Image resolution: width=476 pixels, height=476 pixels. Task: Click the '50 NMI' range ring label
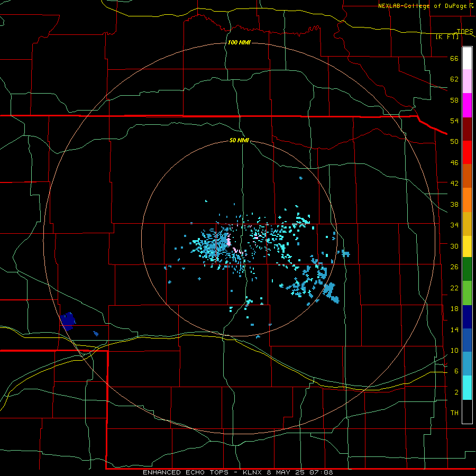pyautogui.click(x=239, y=140)
